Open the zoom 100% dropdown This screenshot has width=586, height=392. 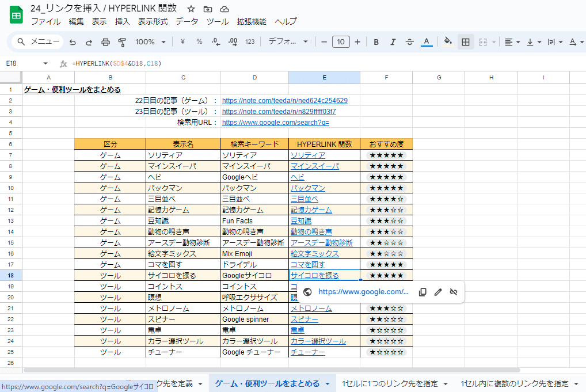150,42
